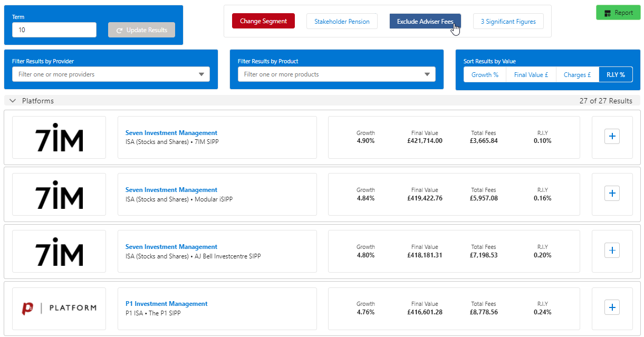Open Seven Investment Management link for Modular iSIPP
This screenshot has width=644, height=337.
171,190
